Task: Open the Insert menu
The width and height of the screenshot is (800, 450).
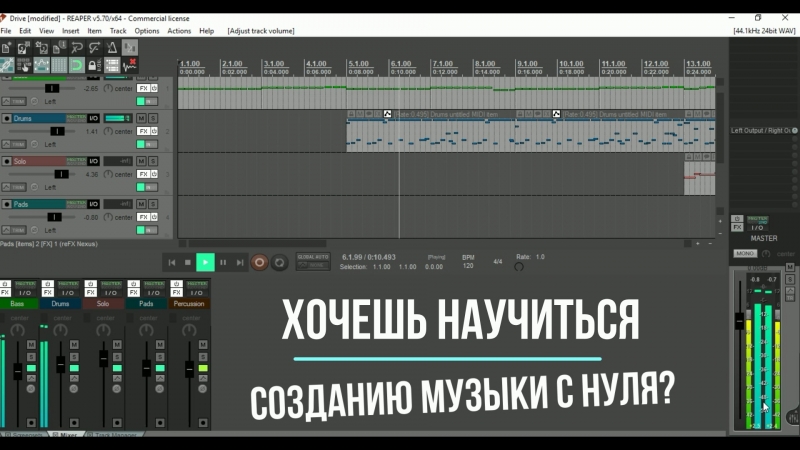Action: coord(70,31)
